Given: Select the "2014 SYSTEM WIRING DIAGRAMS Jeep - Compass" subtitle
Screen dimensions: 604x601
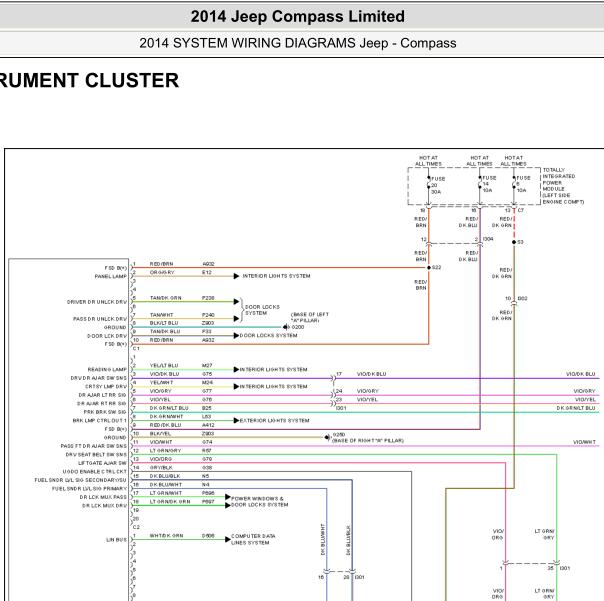Looking at the screenshot, I should pos(298,43).
